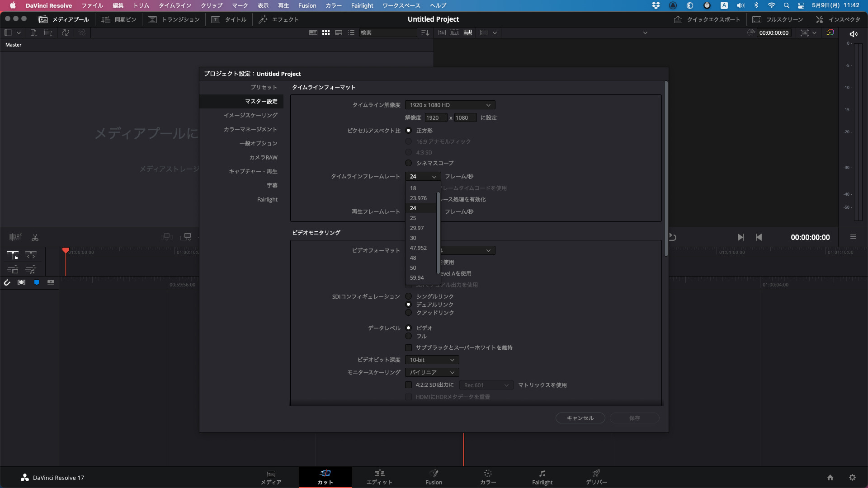Enable サブブラックとスーパーホワイトを維持 checkbox

[408, 347]
